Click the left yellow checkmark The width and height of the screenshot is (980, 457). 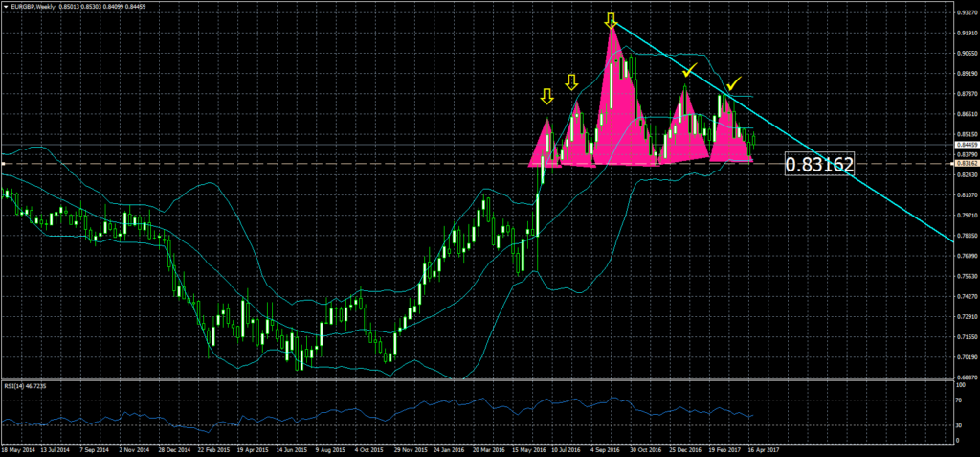687,69
